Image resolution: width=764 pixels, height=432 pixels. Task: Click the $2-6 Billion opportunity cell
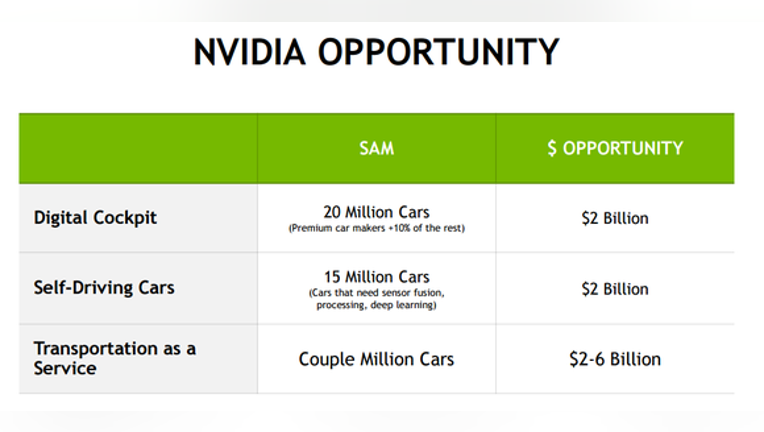click(615, 359)
